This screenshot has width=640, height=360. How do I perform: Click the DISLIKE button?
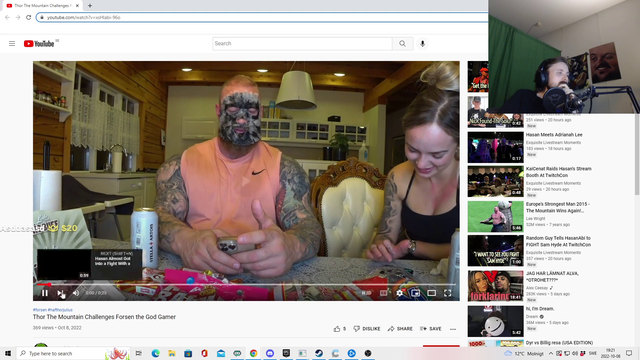click(x=367, y=329)
